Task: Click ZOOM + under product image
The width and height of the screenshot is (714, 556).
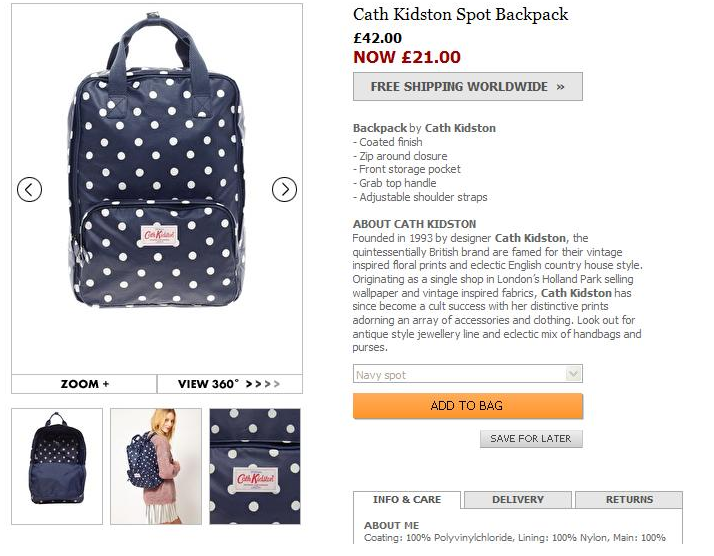Action: pyautogui.click(x=84, y=384)
